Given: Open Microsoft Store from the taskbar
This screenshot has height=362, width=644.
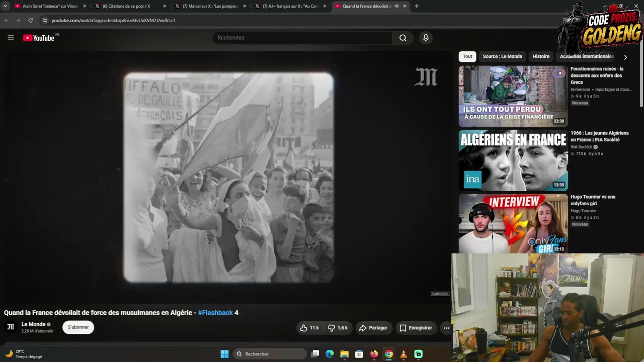Looking at the screenshot, I should point(359,354).
